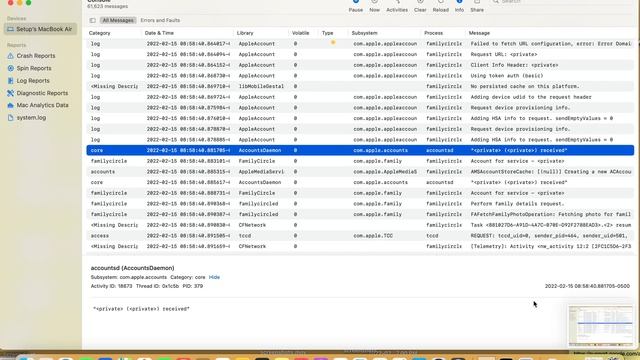Viewport: 640px width, 360px height.
Task: Sort by the Category column header
Action: [x=100, y=33]
